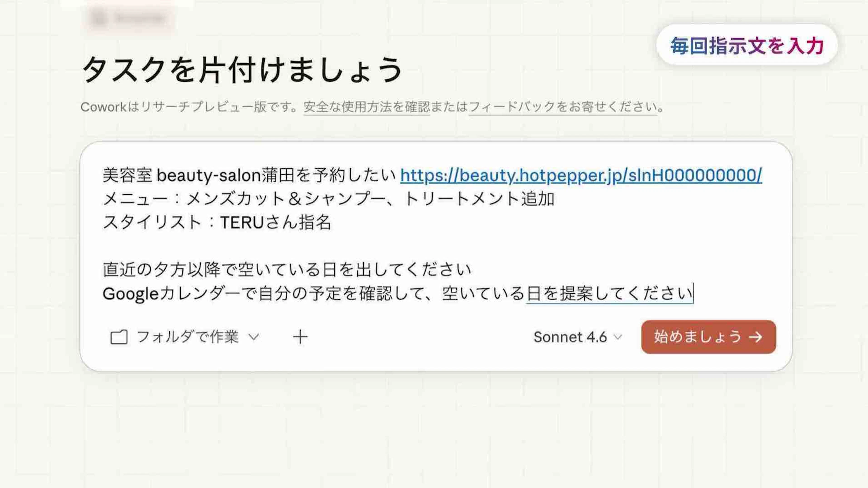
Task: Click the 毎回指示文を入力 badge
Action: [x=747, y=45]
